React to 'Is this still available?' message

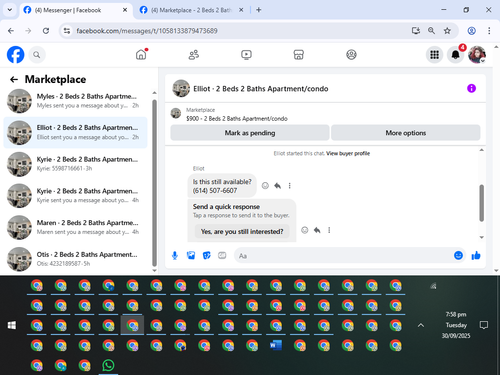265,186
